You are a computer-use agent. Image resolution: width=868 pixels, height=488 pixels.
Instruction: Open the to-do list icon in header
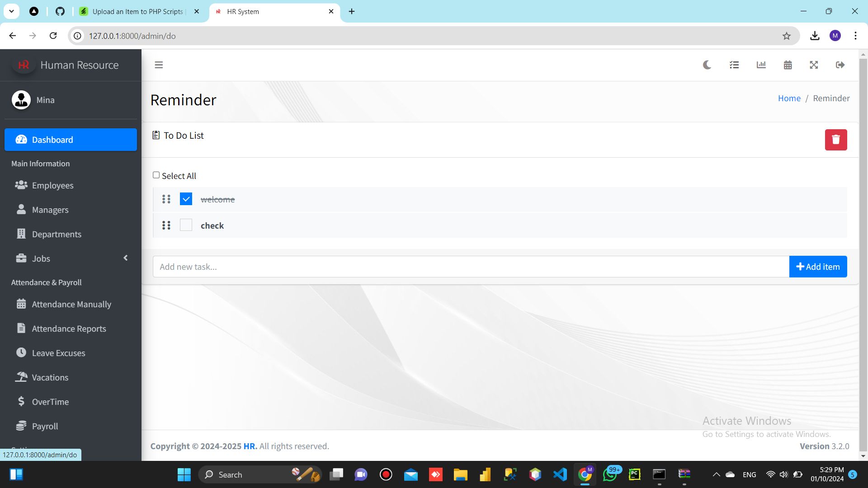point(734,65)
